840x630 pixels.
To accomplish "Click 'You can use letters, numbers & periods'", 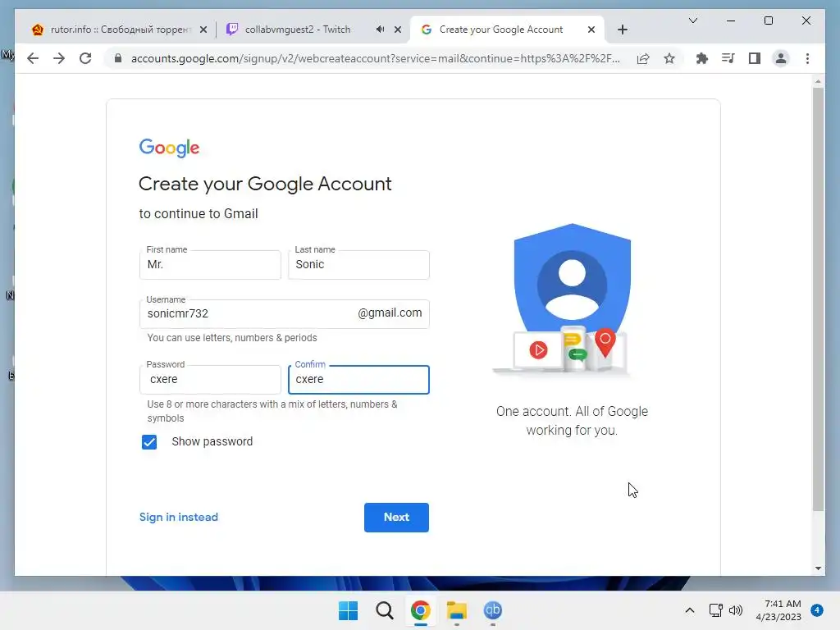I will (232, 338).
